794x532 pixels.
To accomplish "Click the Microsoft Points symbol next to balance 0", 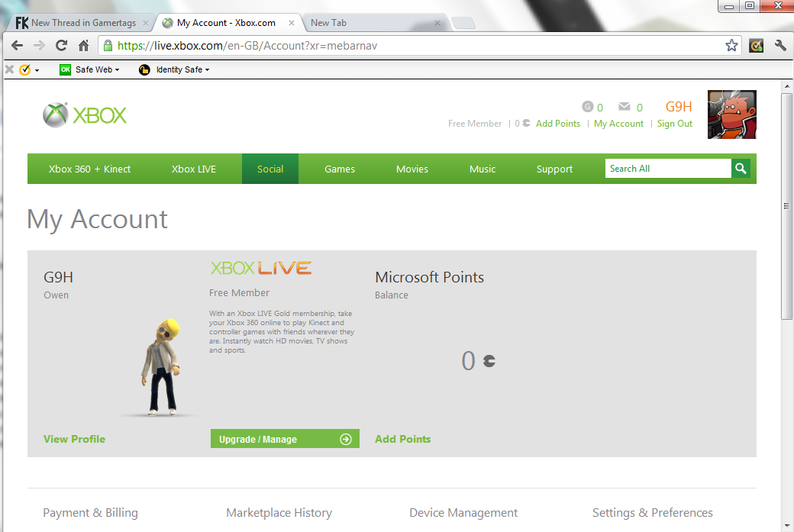I will tap(489, 361).
